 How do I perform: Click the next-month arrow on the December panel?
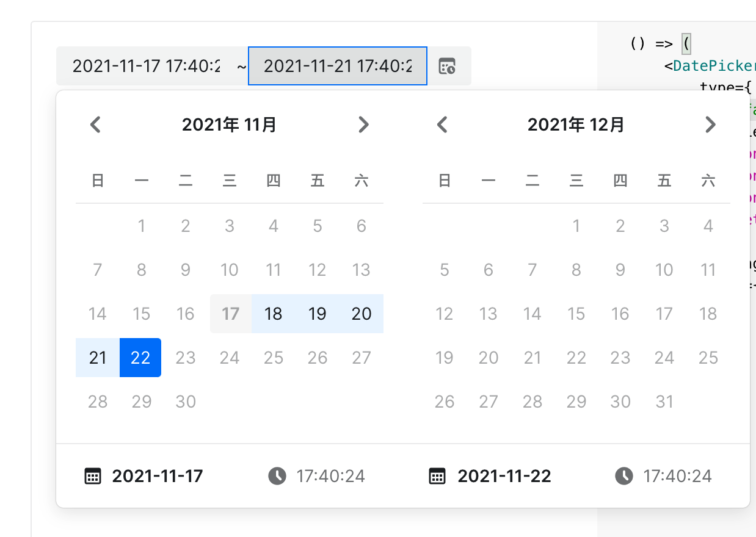(710, 124)
